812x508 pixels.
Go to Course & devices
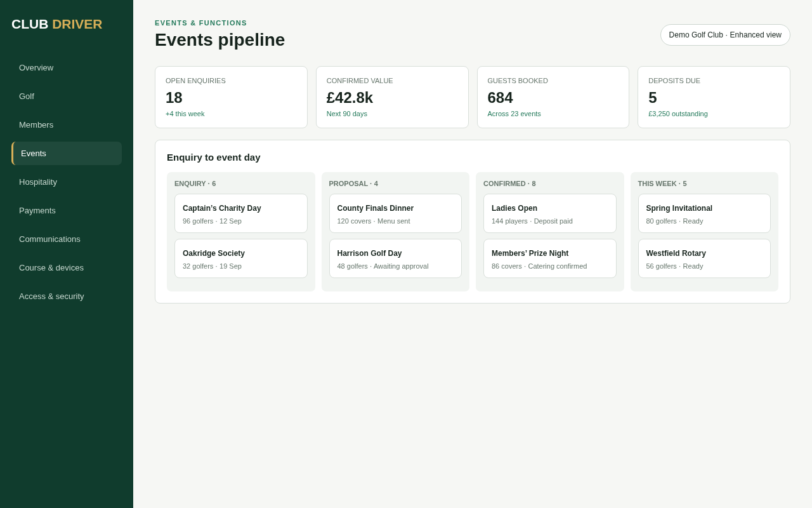67,267
